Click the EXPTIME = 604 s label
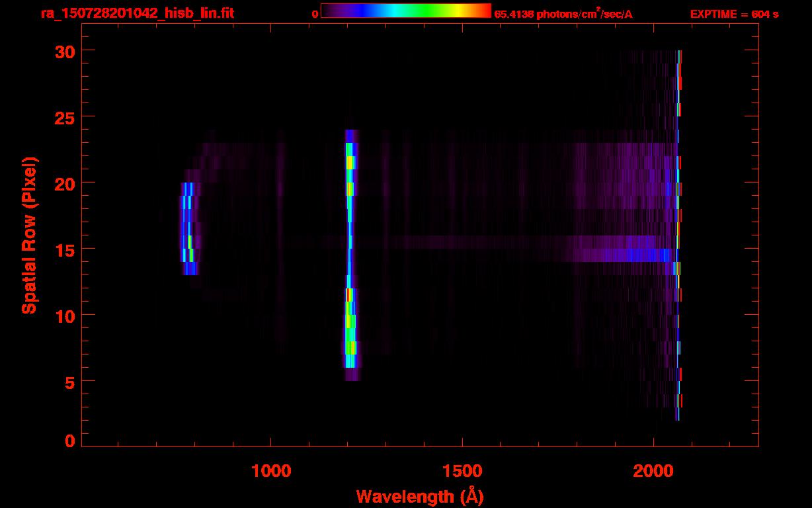 pos(734,14)
